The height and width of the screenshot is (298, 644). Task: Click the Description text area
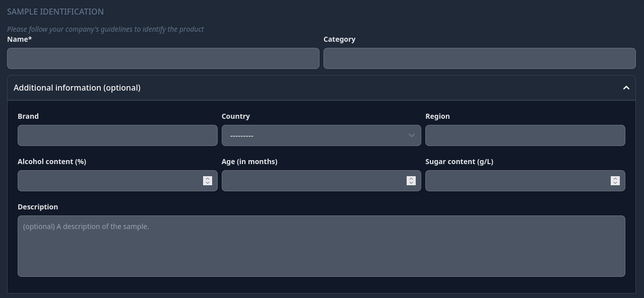point(321,246)
